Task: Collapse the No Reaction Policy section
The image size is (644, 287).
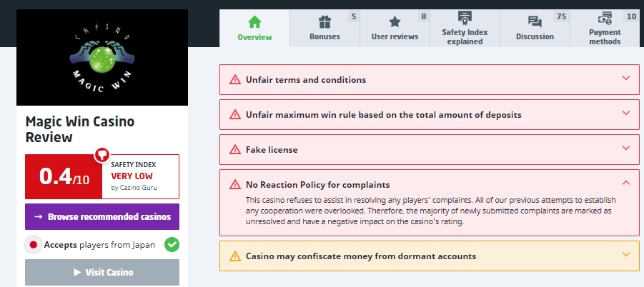Action: pyautogui.click(x=626, y=183)
